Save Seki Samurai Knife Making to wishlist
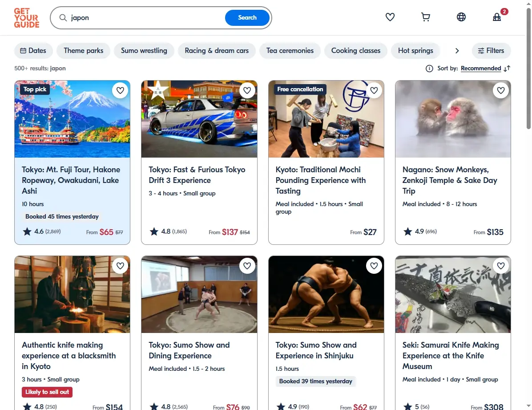532x410 pixels. click(x=501, y=266)
